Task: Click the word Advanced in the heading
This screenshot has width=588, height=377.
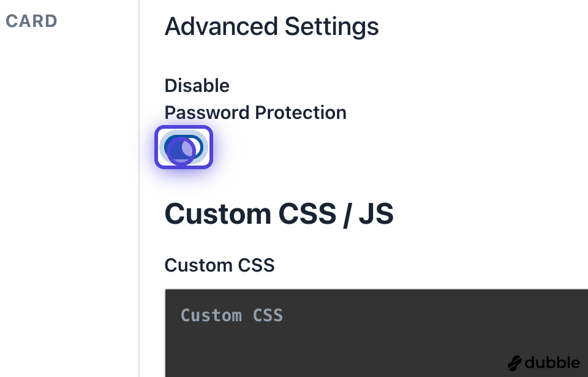Action: [221, 27]
